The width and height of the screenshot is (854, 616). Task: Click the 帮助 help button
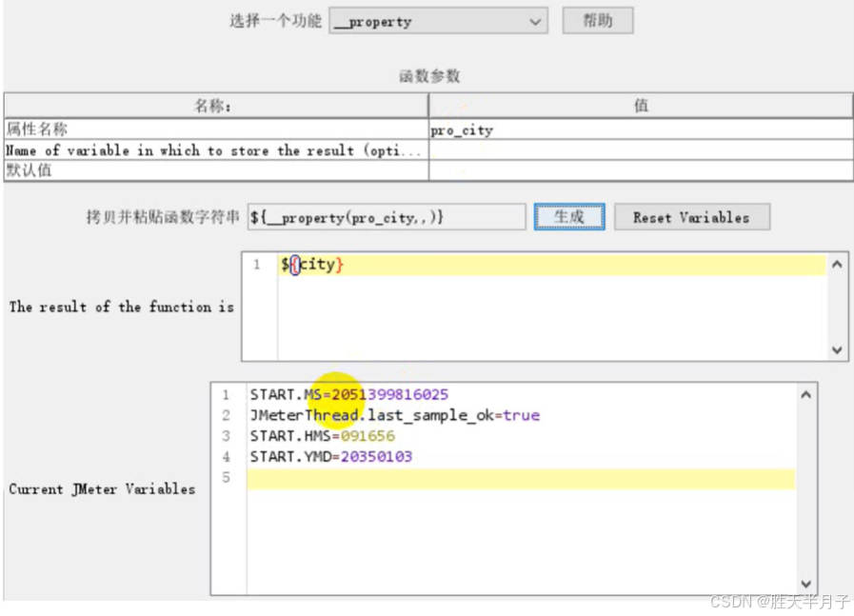pos(598,21)
